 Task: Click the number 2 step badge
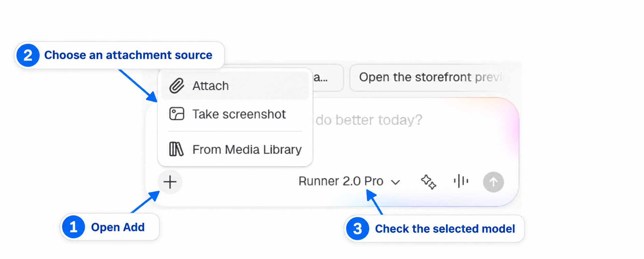pyautogui.click(x=28, y=55)
